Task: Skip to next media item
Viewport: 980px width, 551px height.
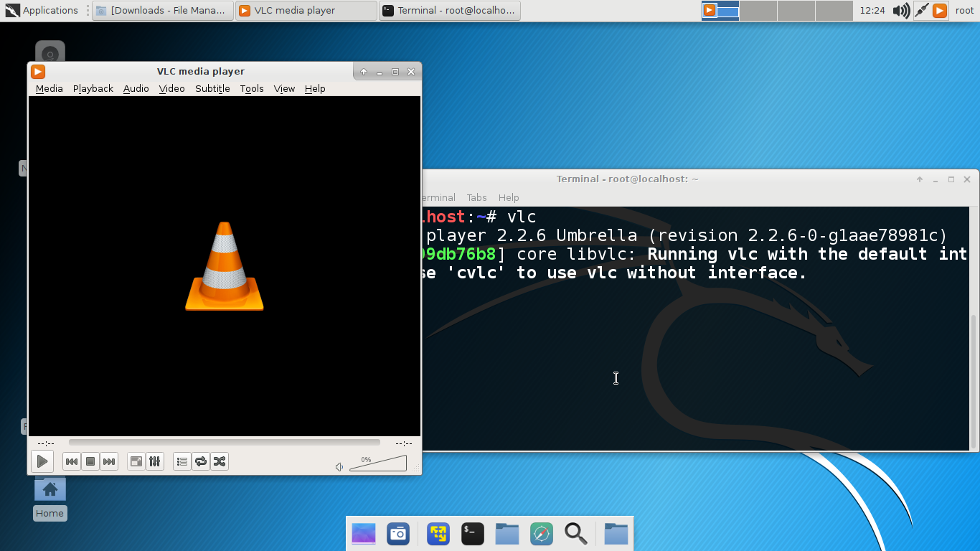Action: (108, 461)
